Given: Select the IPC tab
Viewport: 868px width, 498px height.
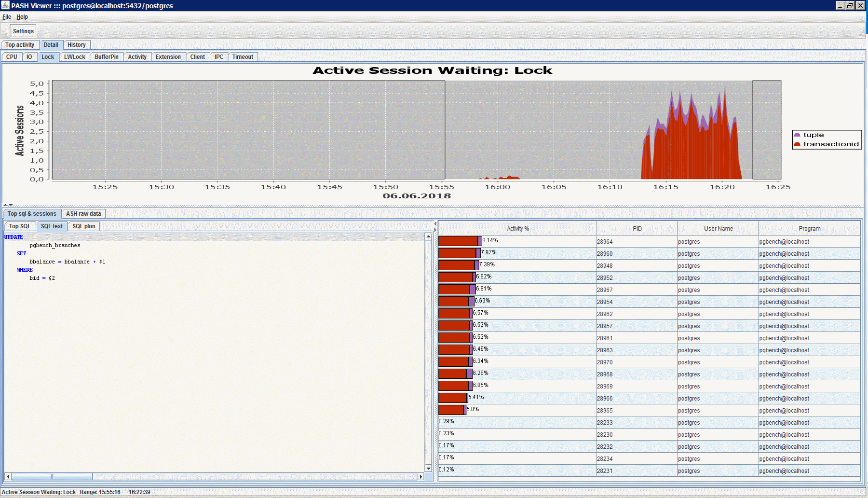Looking at the screenshot, I should [x=219, y=56].
